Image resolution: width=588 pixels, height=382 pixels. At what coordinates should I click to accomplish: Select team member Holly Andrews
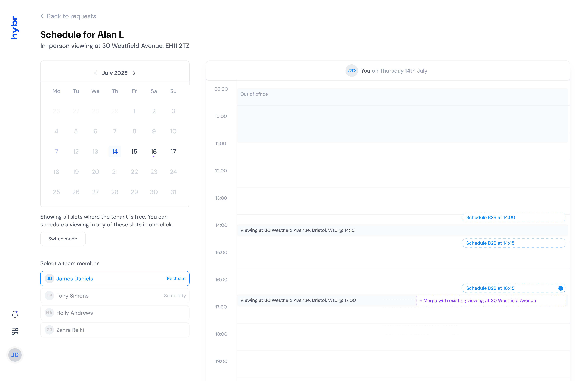[115, 313]
